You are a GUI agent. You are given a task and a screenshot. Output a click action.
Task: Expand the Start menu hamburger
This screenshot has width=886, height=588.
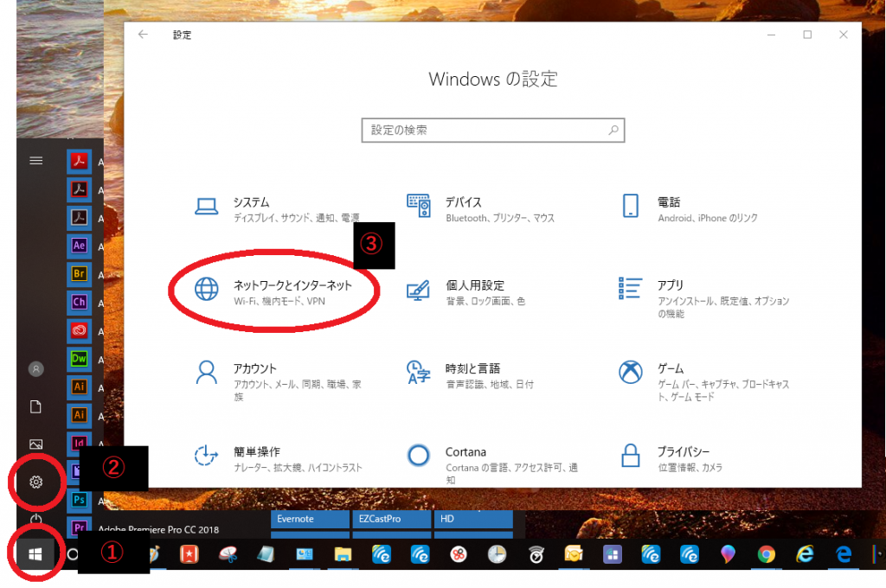36,161
